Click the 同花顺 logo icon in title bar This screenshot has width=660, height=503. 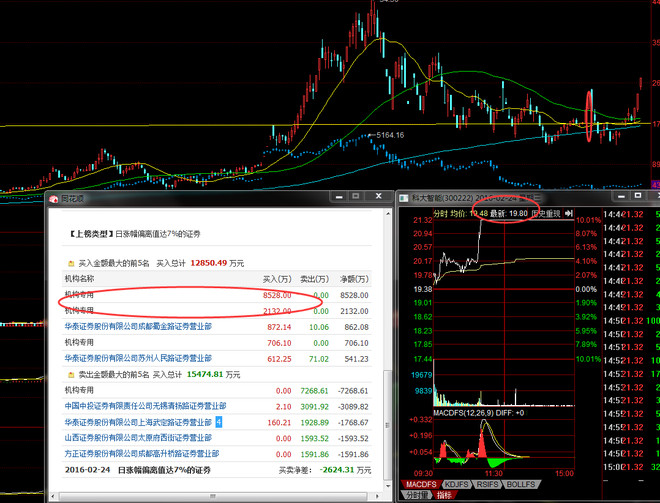[53, 199]
